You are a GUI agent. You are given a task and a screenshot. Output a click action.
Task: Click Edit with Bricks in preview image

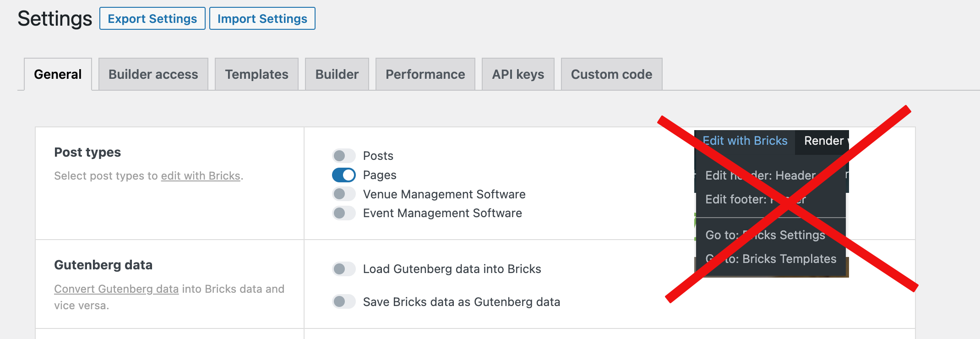click(745, 141)
